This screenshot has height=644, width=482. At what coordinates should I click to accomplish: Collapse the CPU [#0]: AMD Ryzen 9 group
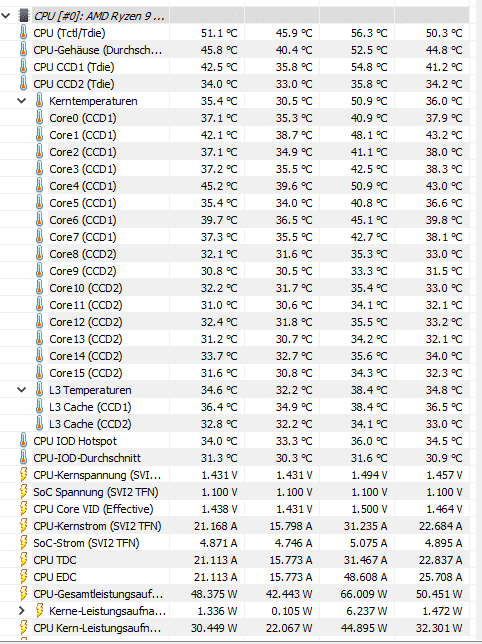tap(6, 16)
